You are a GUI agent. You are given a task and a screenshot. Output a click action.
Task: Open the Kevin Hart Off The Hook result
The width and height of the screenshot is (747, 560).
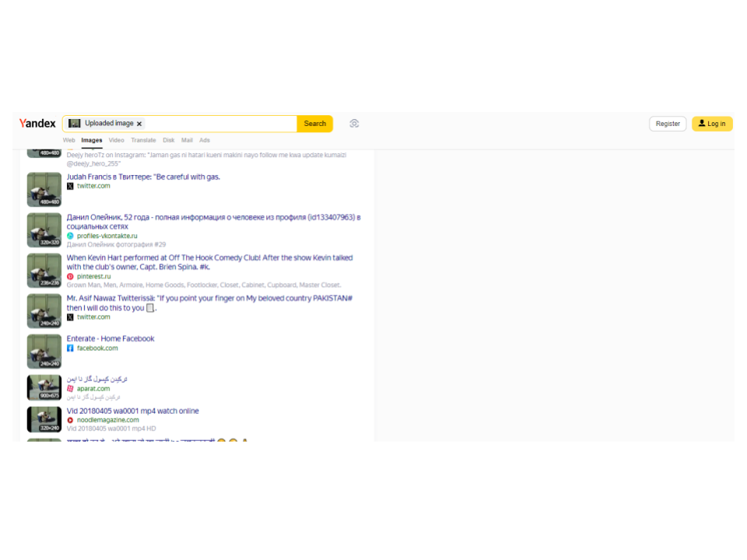coord(209,257)
